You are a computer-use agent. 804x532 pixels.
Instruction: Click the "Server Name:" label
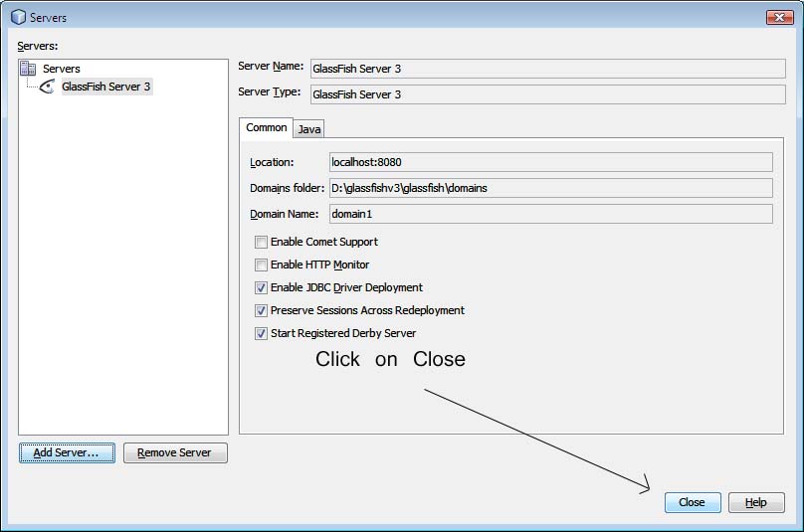coord(271,66)
